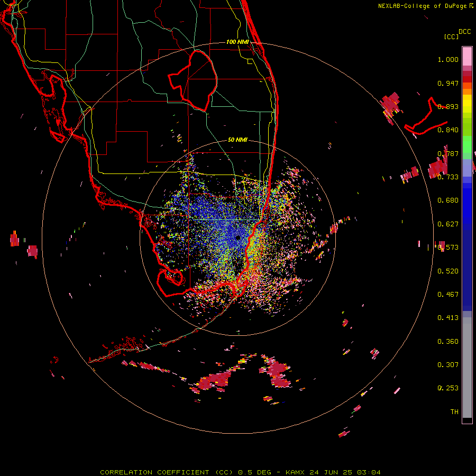Select the "DCC" label above the color scale
The height and width of the screenshot is (476, 476).
[x=464, y=32]
